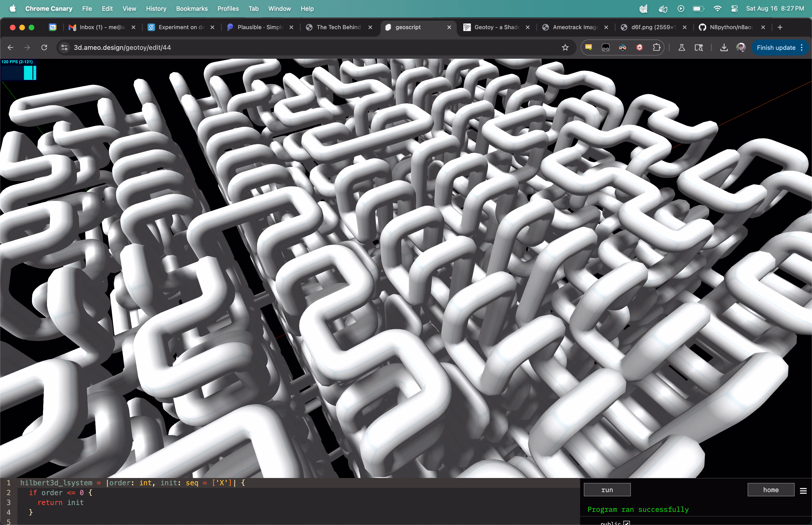
Task: Open site settings via the address bar tune icon
Action: point(64,47)
